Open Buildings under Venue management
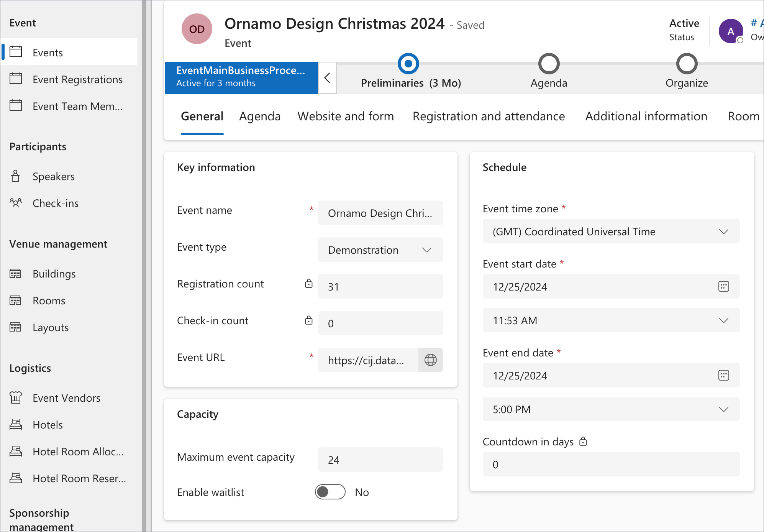 (x=69, y=274)
